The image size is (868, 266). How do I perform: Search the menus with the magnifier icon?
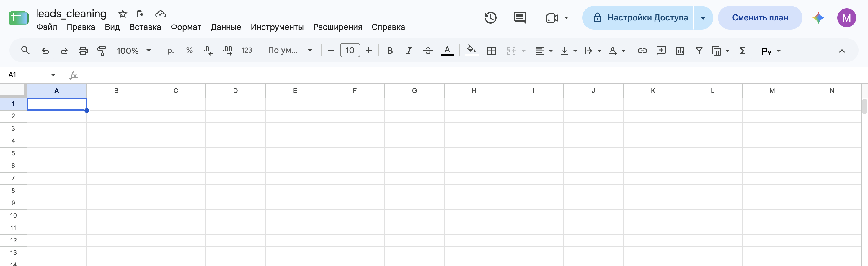pyautogui.click(x=25, y=51)
